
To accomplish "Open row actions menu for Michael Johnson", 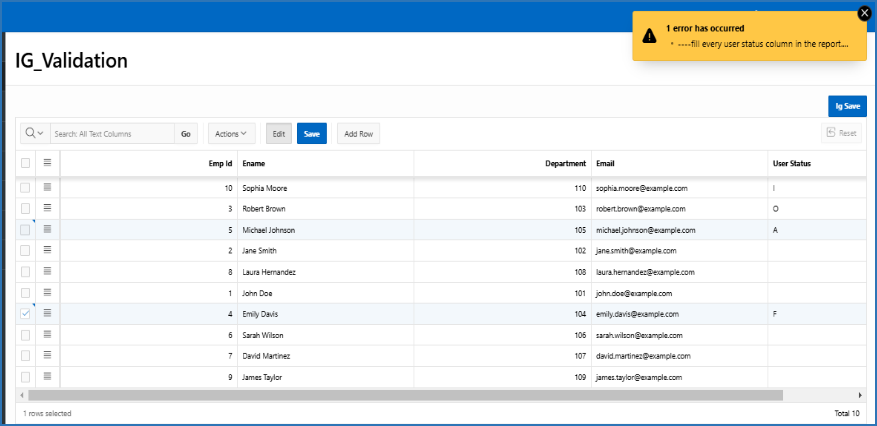I will point(47,230).
